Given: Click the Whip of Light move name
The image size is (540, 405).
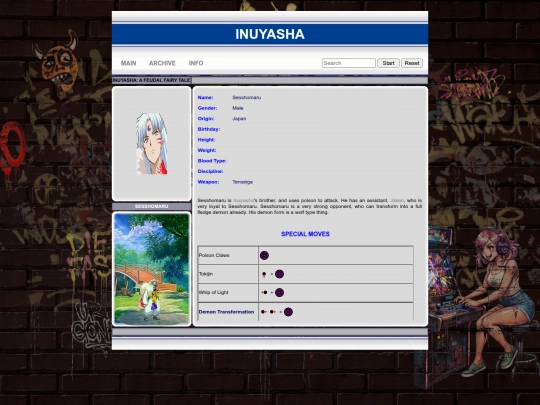Looking at the screenshot, I should (214, 293).
